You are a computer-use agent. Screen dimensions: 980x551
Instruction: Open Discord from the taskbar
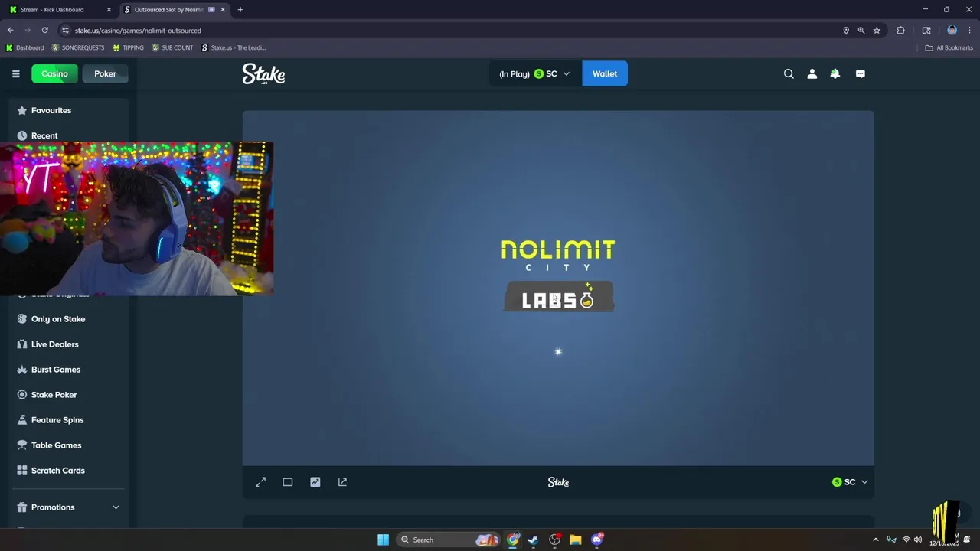[x=597, y=540]
